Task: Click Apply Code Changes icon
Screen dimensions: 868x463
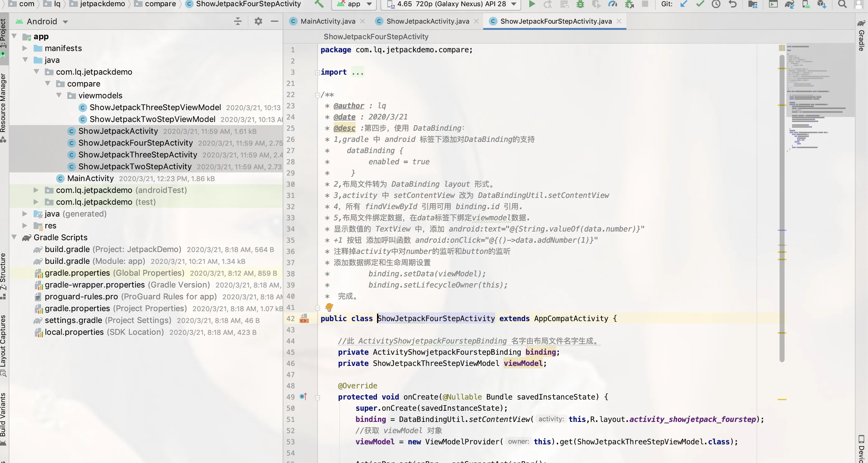Action: (x=564, y=4)
